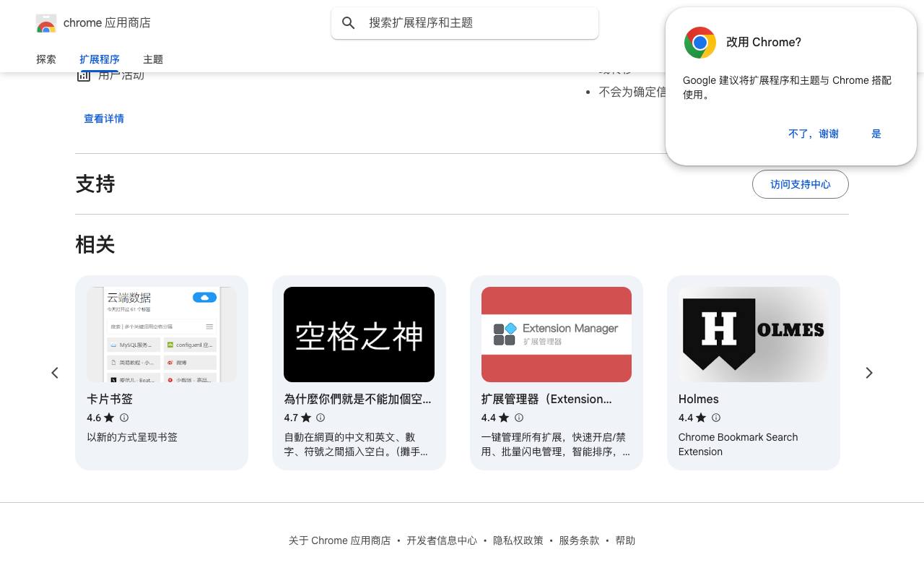Screen dimensions: 924x578
Task: Open the 查看详情 link
Action: pyautogui.click(x=104, y=118)
